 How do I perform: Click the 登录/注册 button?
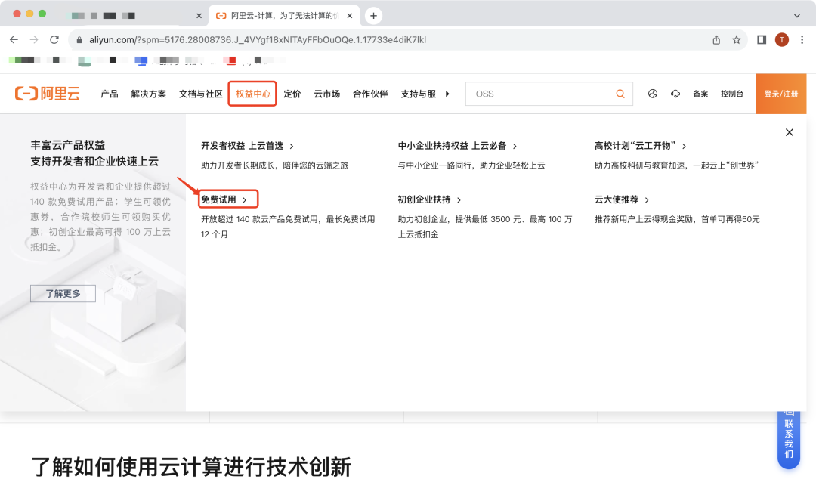click(x=780, y=93)
